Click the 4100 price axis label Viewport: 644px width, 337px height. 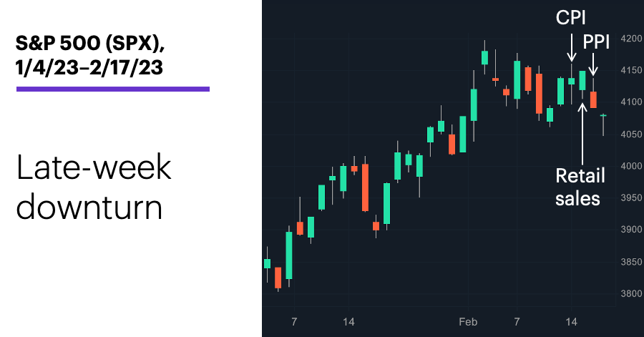pos(631,102)
